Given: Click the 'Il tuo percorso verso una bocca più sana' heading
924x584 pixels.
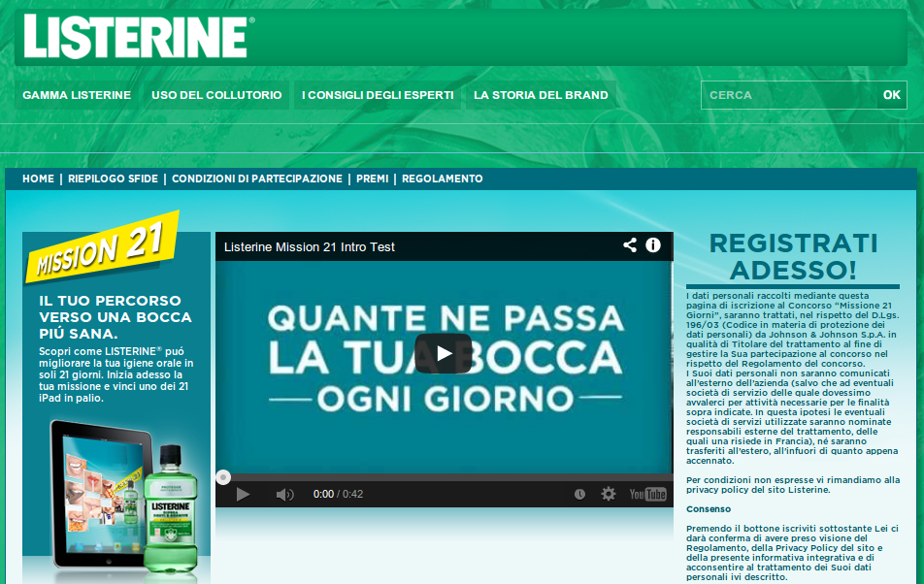Looking at the screenshot, I should [115, 316].
